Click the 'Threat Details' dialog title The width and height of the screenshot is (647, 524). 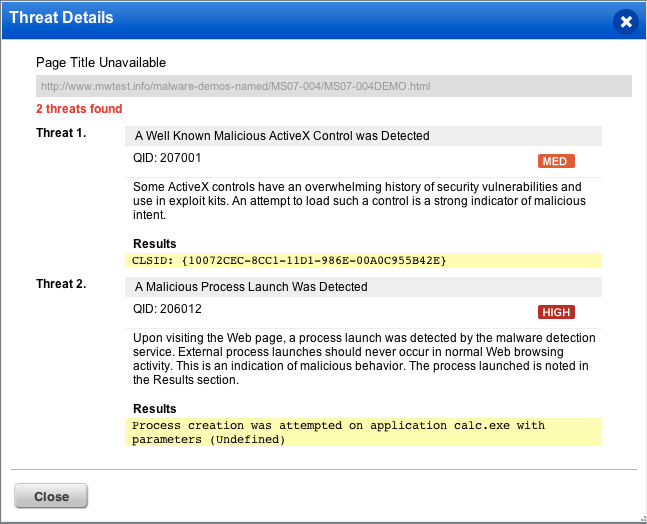61,17
